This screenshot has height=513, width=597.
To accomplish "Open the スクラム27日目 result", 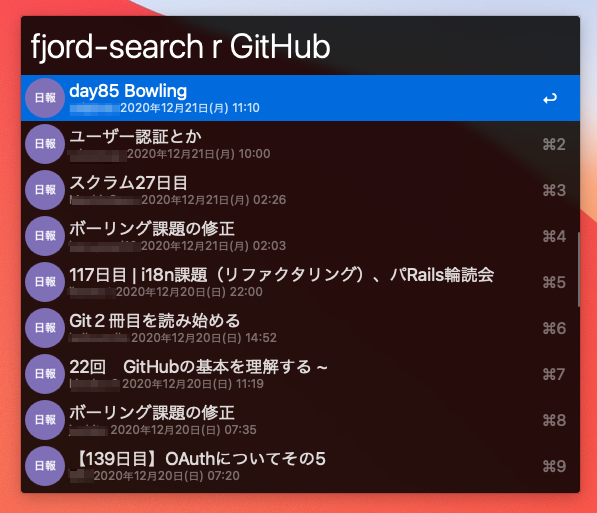I will pyautogui.click(x=300, y=190).
